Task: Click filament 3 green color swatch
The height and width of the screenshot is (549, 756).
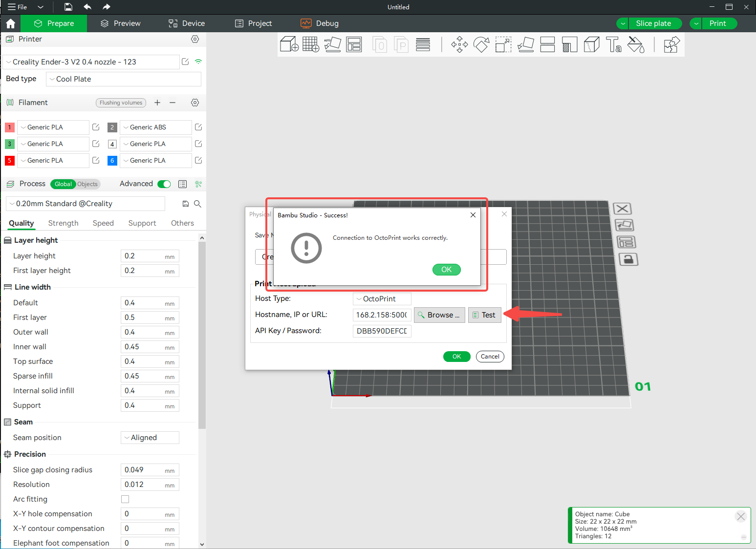Action: click(9, 144)
